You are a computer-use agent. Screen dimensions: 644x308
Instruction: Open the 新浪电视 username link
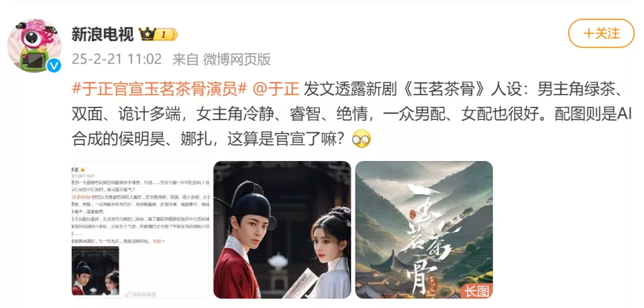coord(103,34)
